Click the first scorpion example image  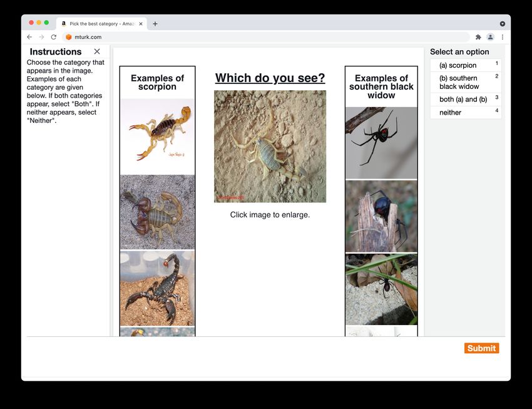[x=158, y=137]
